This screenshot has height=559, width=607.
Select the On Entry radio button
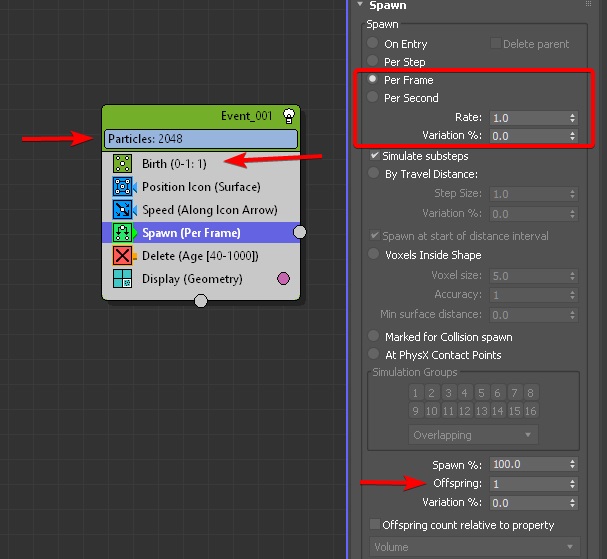(372, 43)
